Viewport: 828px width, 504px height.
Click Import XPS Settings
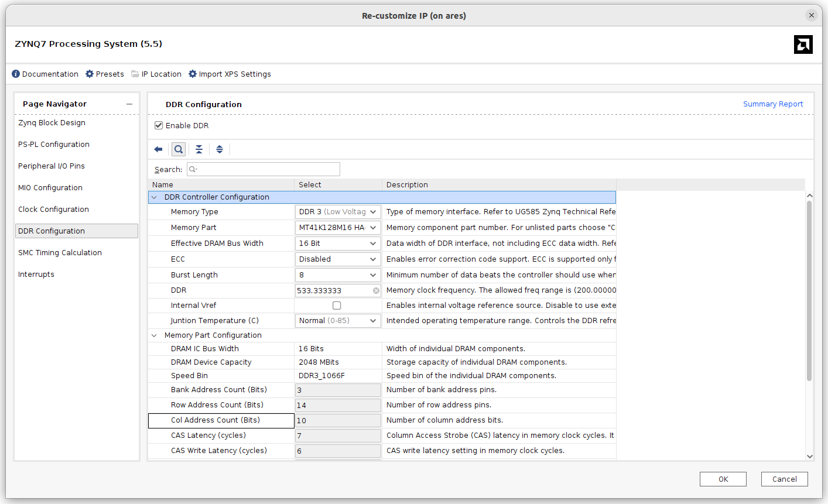pyautogui.click(x=235, y=74)
